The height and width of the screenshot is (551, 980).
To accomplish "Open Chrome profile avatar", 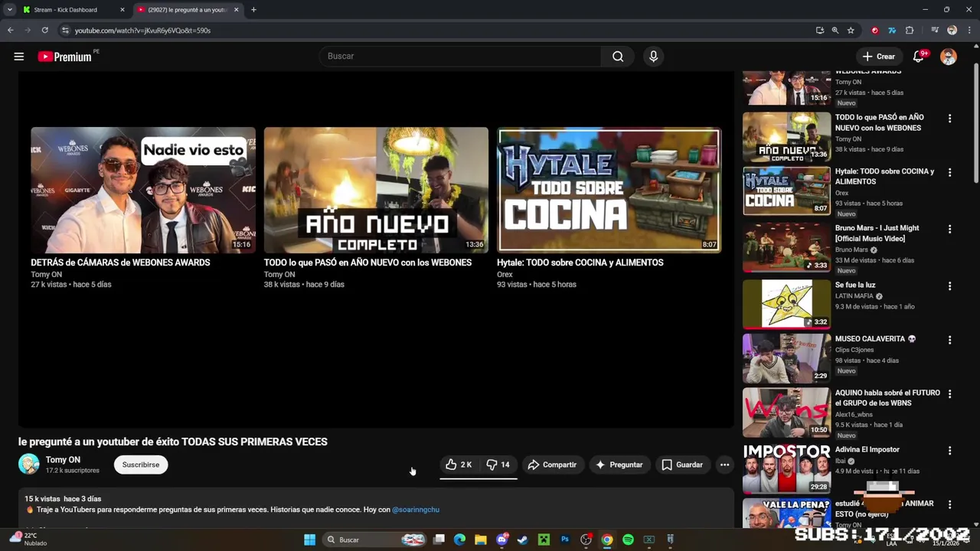I will point(952,31).
